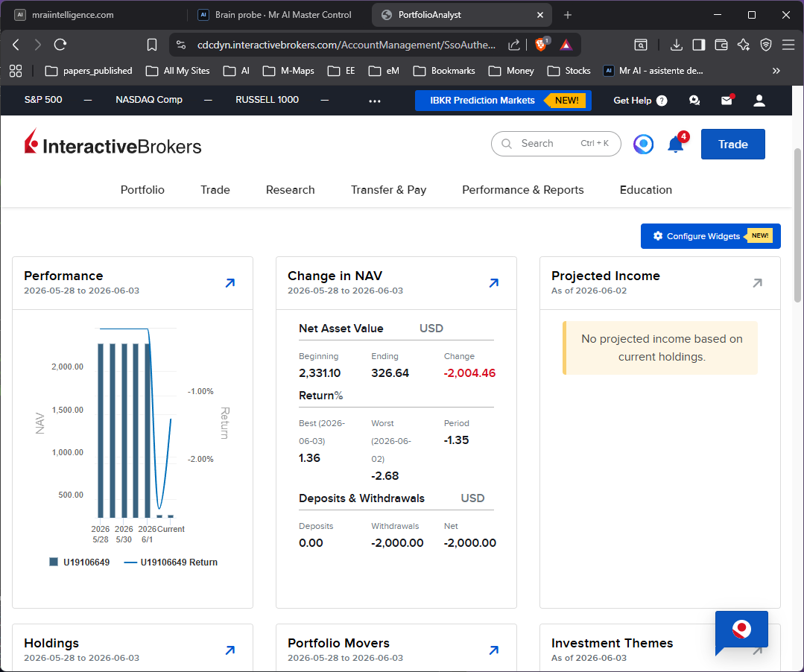
Task: Click the Get Help link
Action: pos(632,101)
